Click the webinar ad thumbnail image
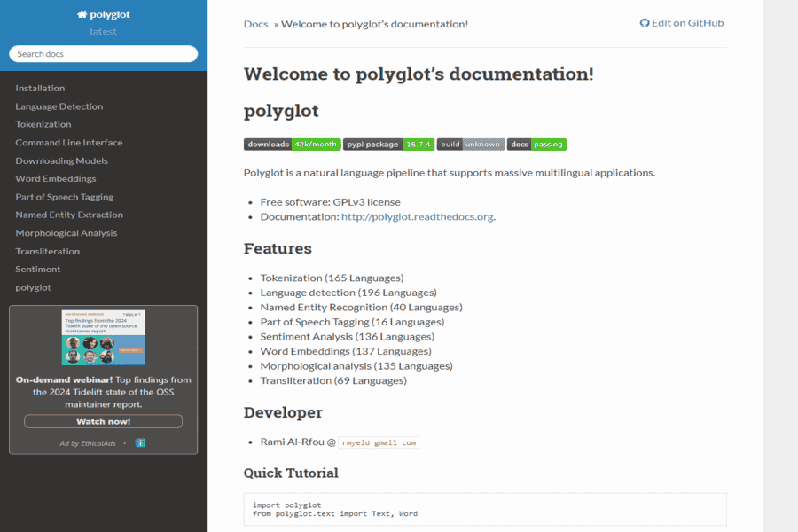This screenshot has height=532, width=798. click(104, 338)
